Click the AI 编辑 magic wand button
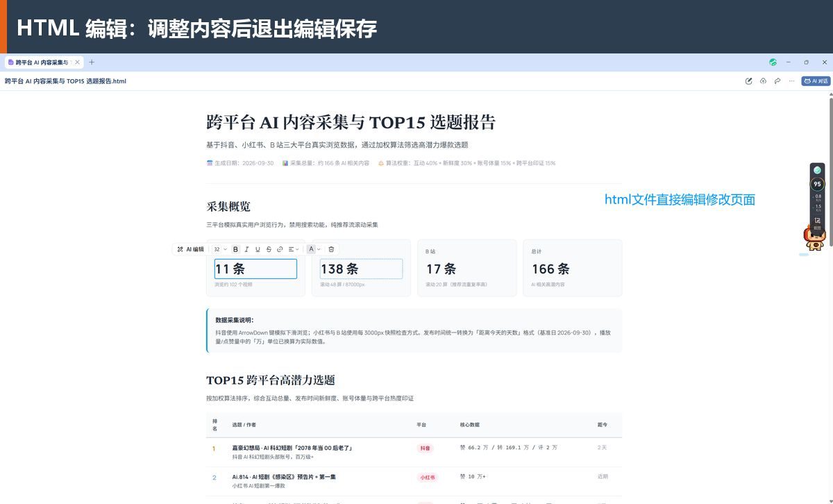Image resolution: width=833 pixels, height=504 pixels. 190,249
